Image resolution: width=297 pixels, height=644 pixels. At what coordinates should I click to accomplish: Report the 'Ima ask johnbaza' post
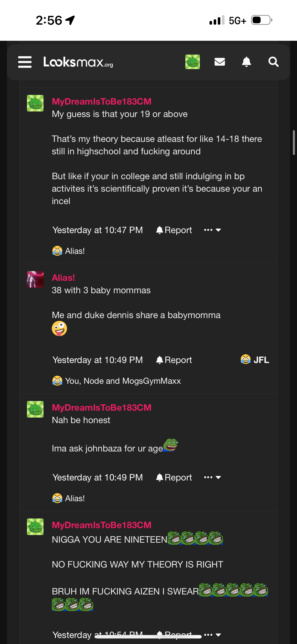[x=174, y=477]
